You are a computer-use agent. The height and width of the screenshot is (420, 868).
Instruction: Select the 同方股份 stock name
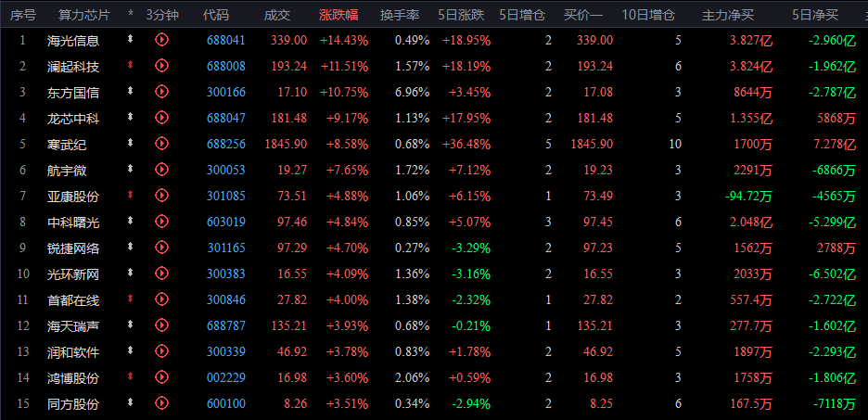(73, 404)
